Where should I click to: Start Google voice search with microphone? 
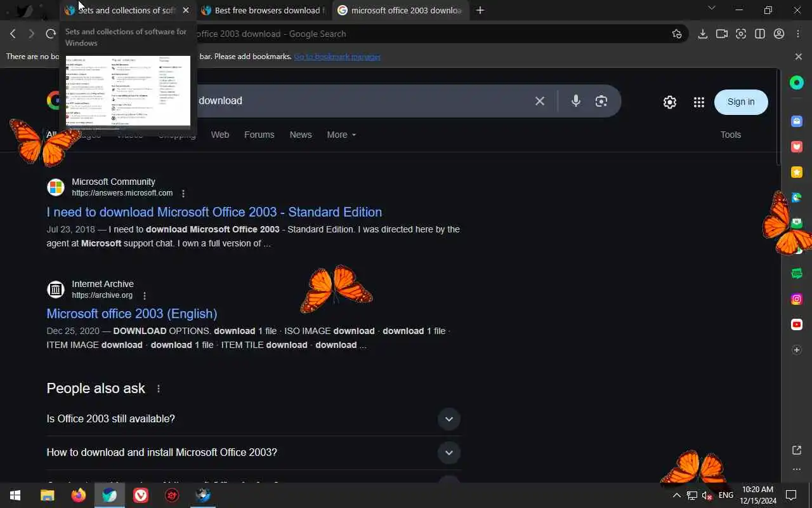coord(575,101)
